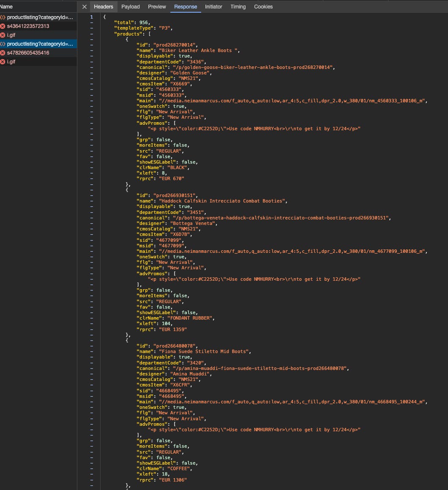Collapse the first advPromos array in the response
This screenshot has width=448, height=490.
coord(91,123)
